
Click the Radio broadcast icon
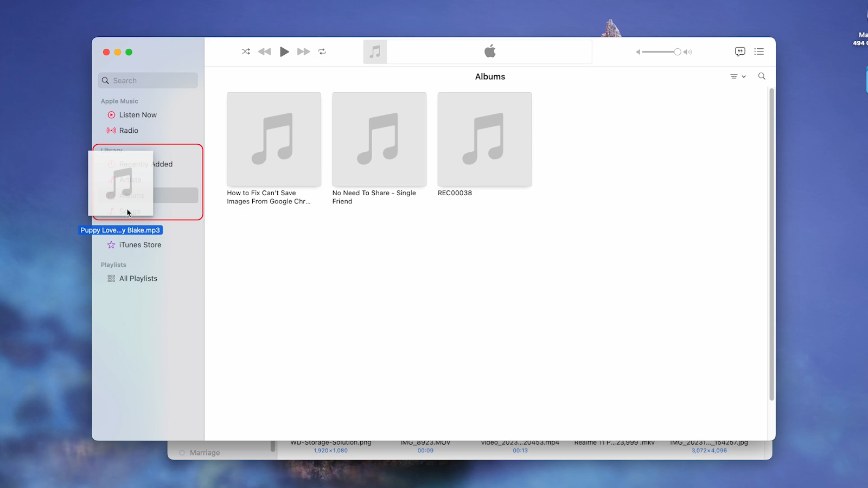click(111, 131)
